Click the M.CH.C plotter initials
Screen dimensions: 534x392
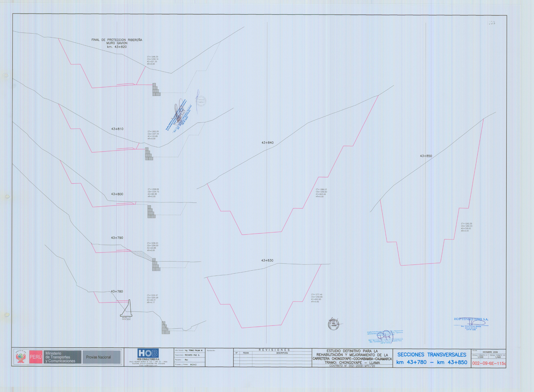click(x=193, y=364)
